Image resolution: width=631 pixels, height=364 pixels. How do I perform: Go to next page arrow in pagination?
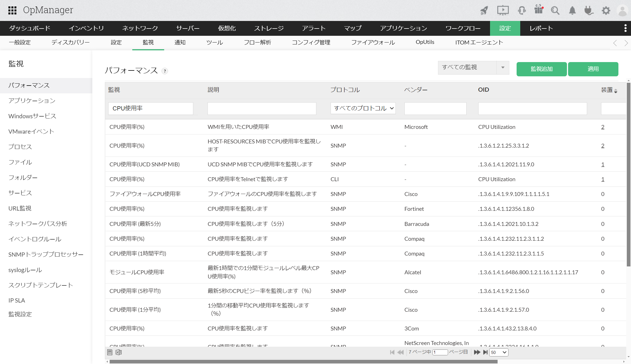[477, 352]
